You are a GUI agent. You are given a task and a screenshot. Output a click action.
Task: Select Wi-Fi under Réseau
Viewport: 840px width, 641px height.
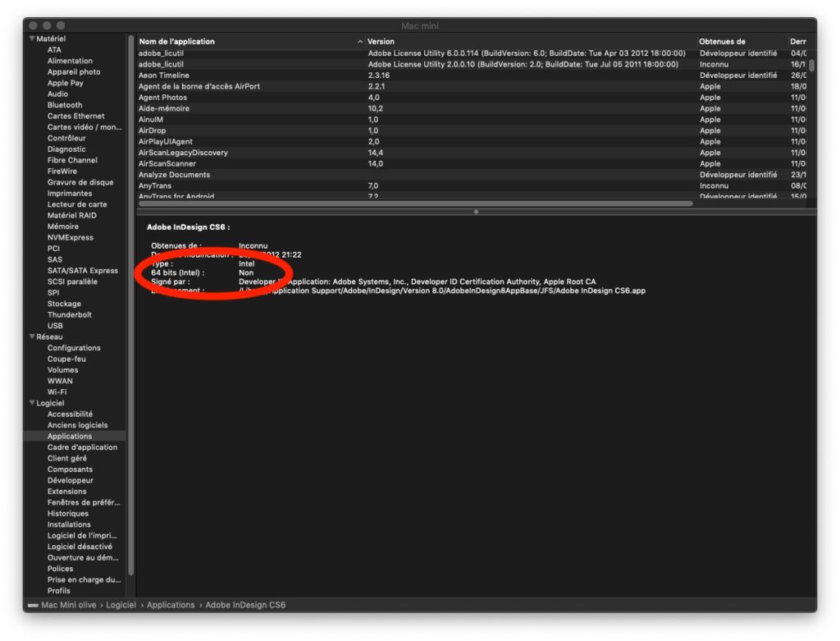point(57,391)
